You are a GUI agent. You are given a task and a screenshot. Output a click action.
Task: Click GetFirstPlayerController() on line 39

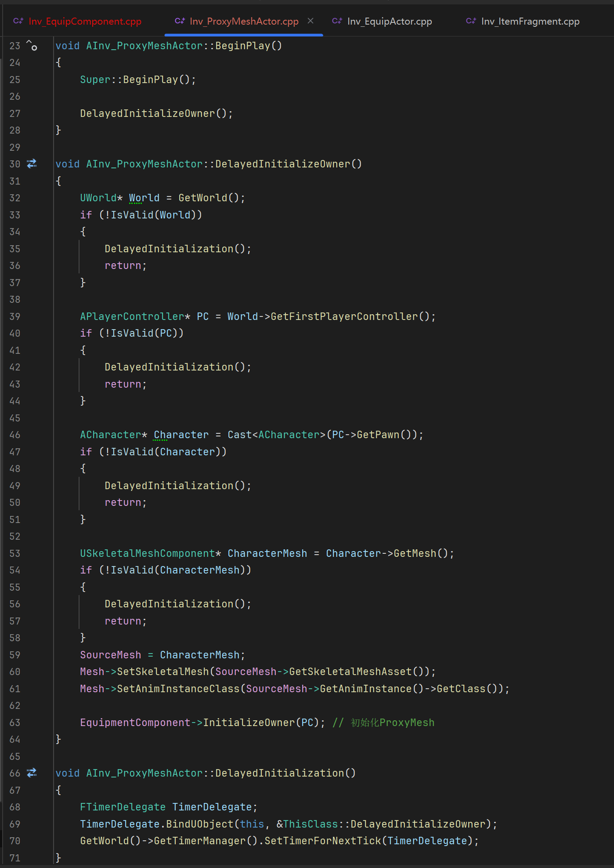pyautogui.click(x=350, y=316)
